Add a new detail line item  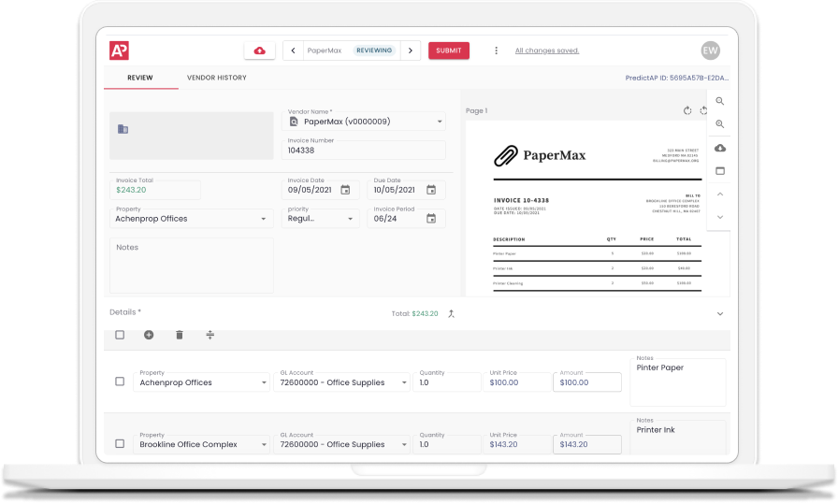coord(149,335)
